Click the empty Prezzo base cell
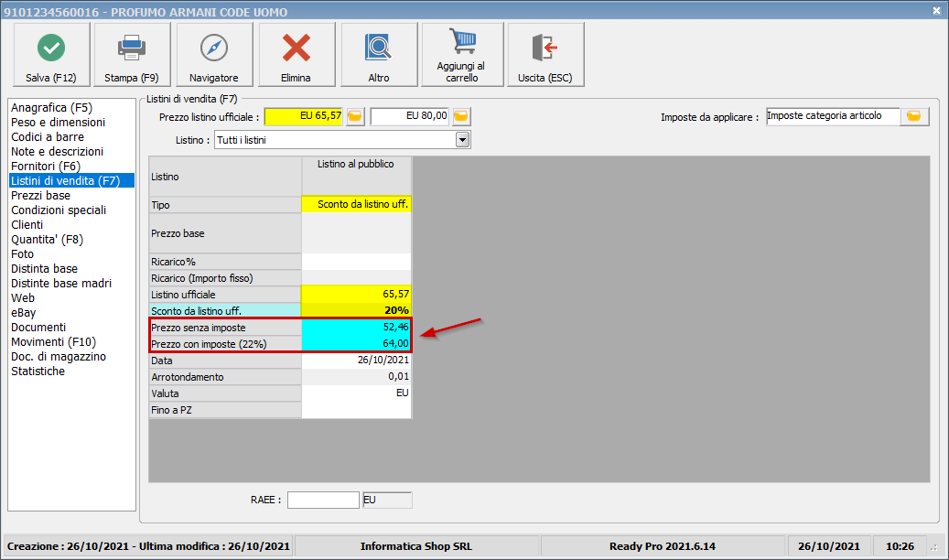This screenshot has width=949, height=560. [x=356, y=233]
